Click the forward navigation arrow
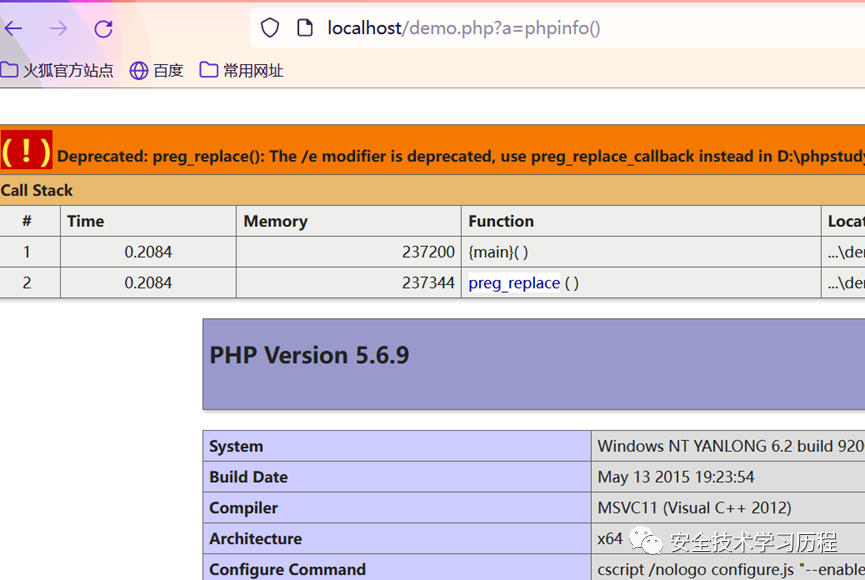This screenshot has height=580, width=865. click(x=58, y=29)
